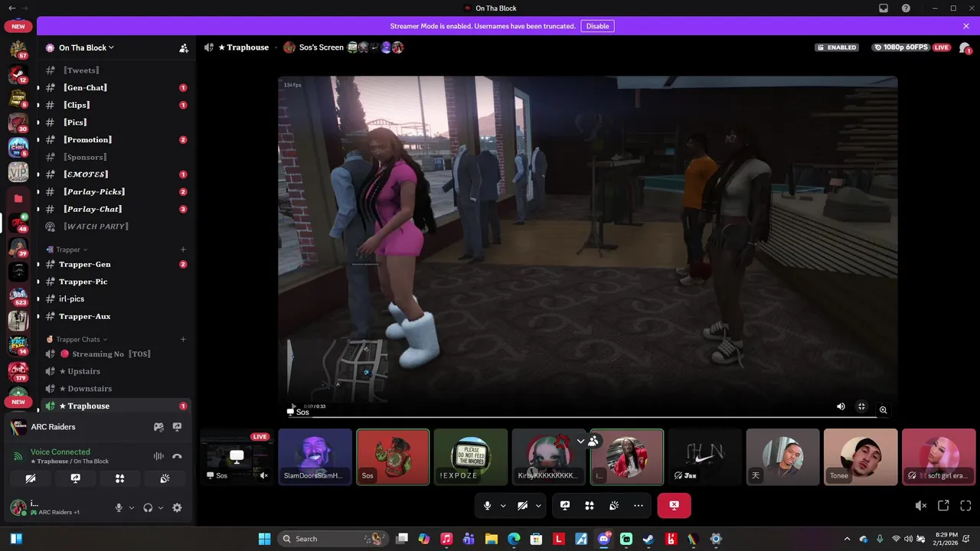This screenshot has width=980, height=551.
Task: Toggle microphone mute in the user panel
Action: (x=119, y=507)
